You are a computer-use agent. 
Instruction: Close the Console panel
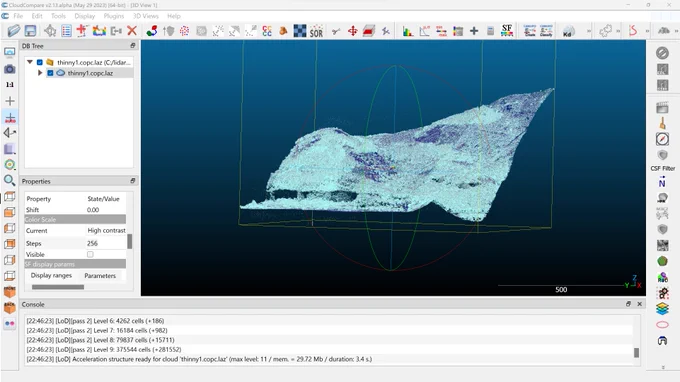pos(639,304)
